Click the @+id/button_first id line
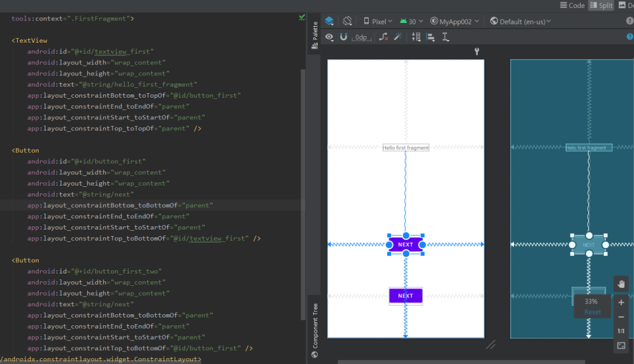 tap(87, 161)
